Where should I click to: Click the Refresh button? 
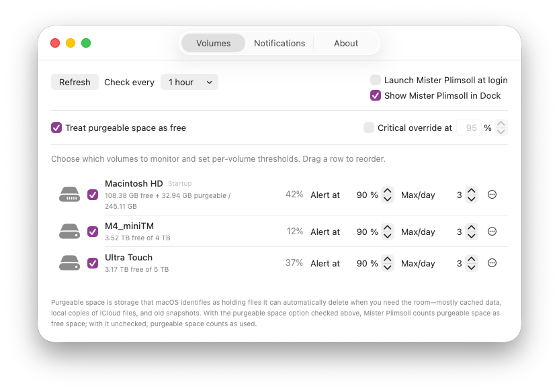click(x=75, y=83)
